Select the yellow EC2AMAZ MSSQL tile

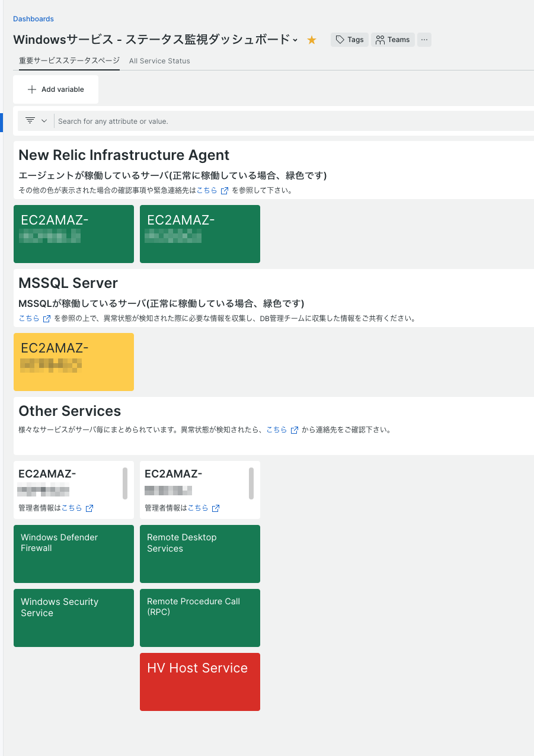73,362
